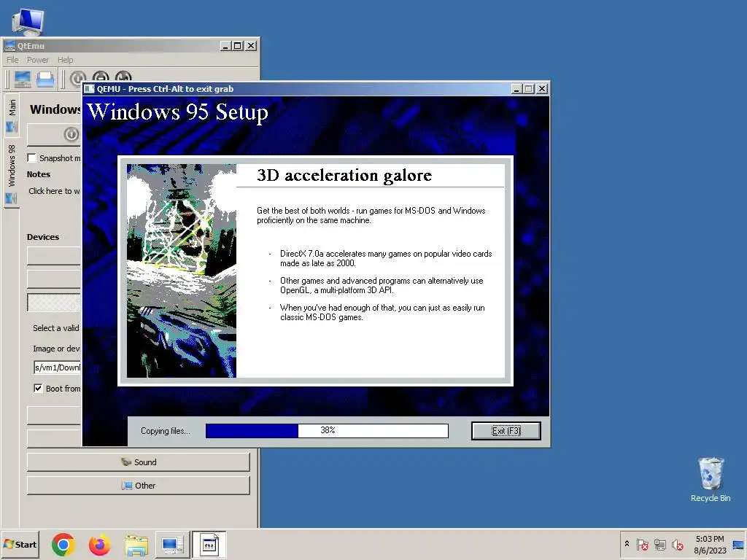Switch to the Main vertical tab
747x560 pixels.
(x=12, y=114)
